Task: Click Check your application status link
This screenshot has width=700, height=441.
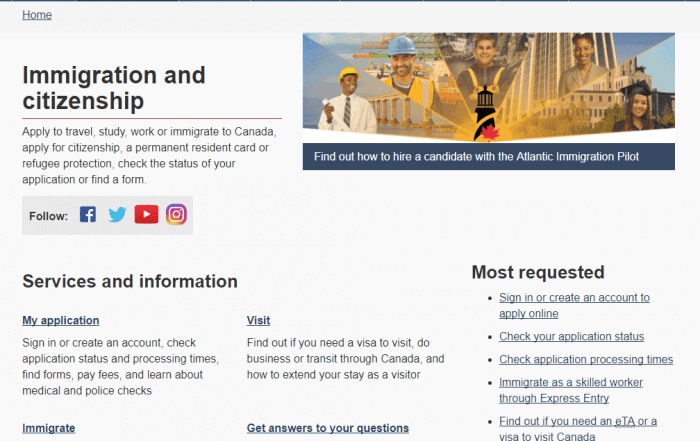Action: click(x=571, y=337)
